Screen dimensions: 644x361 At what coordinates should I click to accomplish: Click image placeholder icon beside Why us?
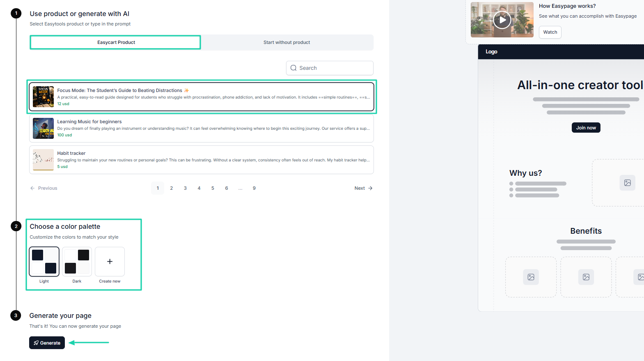coord(627,183)
